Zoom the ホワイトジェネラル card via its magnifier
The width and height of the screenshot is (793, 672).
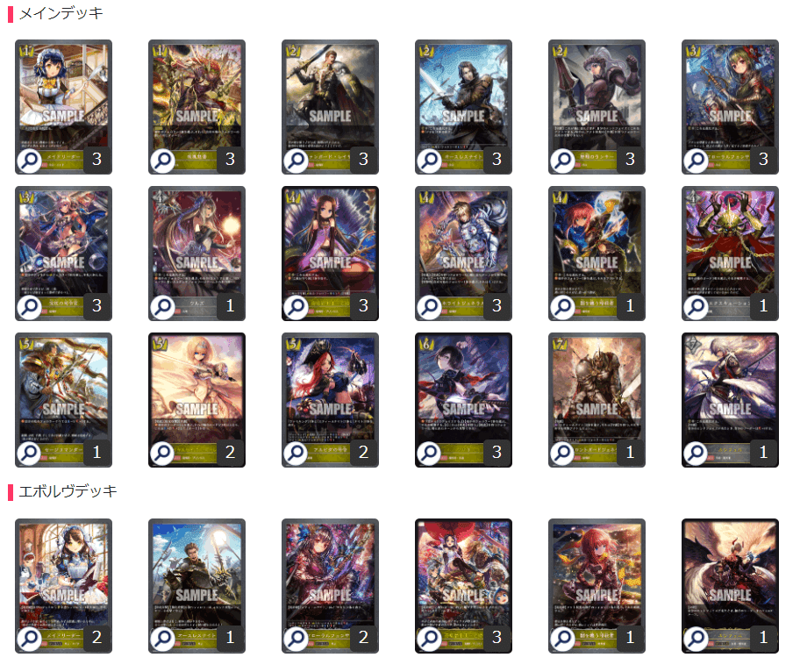(x=429, y=306)
